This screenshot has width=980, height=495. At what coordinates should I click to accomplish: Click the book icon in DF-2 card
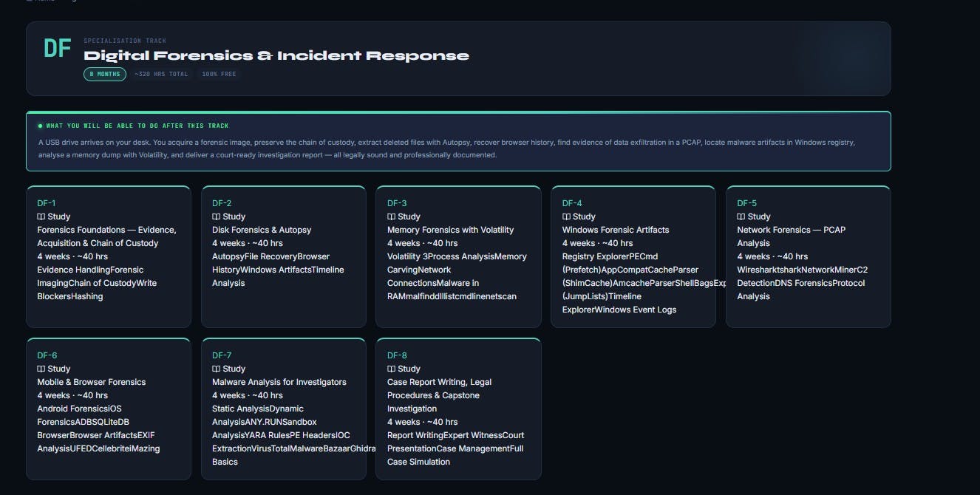coord(216,216)
